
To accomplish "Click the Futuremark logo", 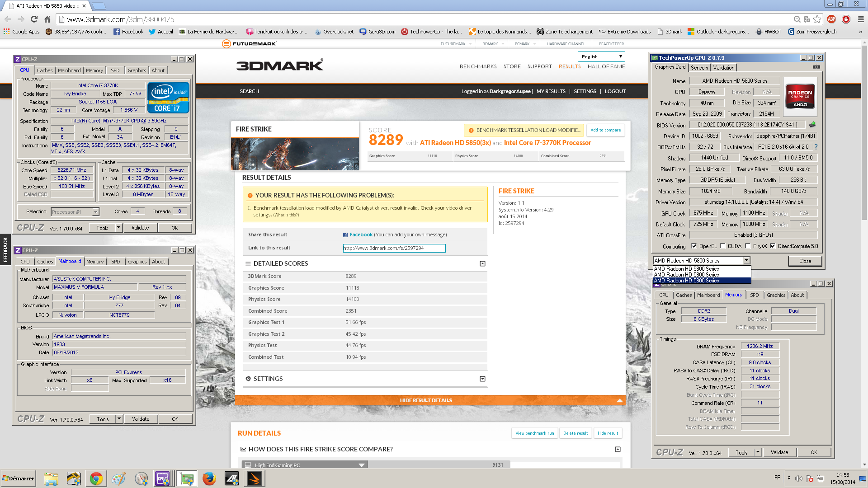I will click(249, 44).
